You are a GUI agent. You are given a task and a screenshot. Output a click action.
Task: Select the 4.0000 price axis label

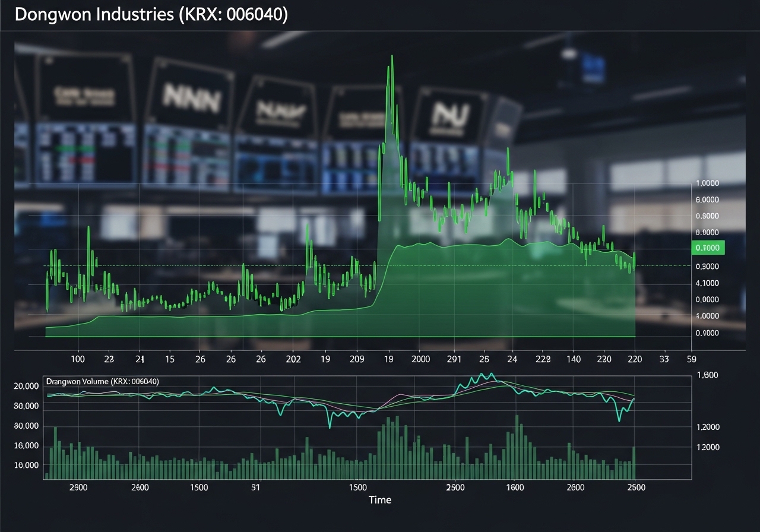coord(707,316)
